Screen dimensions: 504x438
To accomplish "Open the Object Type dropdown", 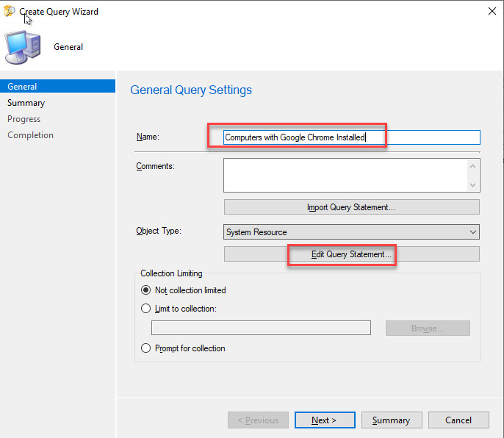I will [351, 232].
